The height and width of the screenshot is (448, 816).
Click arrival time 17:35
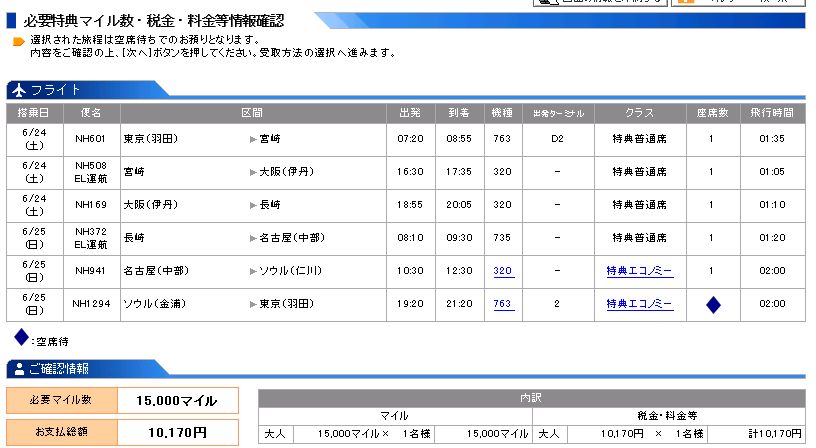tap(459, 172)
